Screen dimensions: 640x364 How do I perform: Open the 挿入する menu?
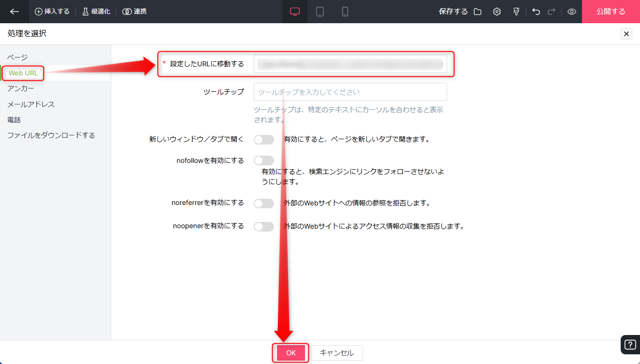click(52, 12)
